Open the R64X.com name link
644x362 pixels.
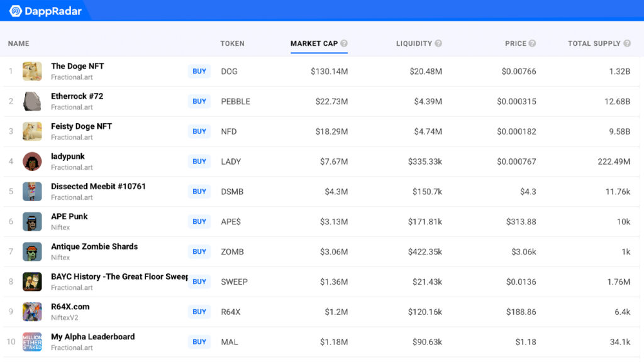point(70,307)
